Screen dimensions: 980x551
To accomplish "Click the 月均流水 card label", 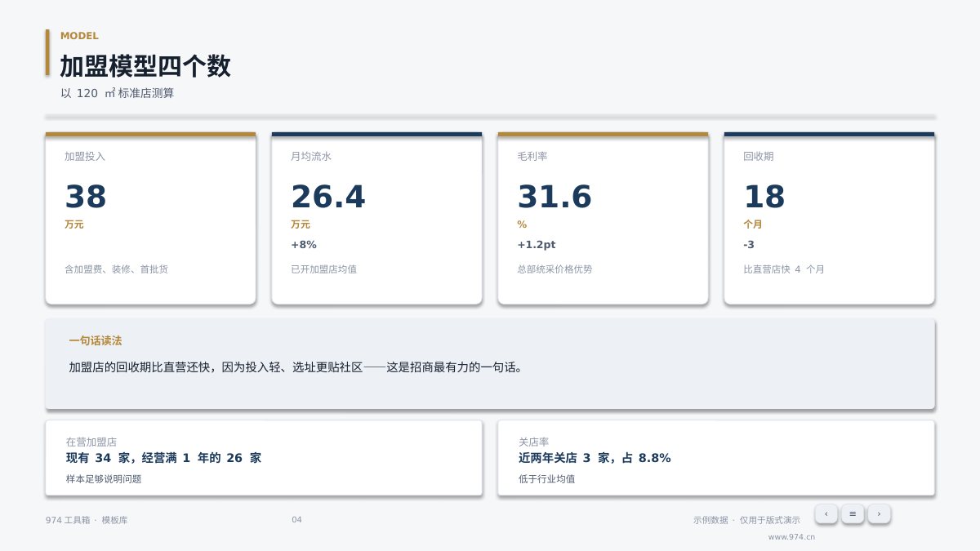I will (x=311, y=156).
